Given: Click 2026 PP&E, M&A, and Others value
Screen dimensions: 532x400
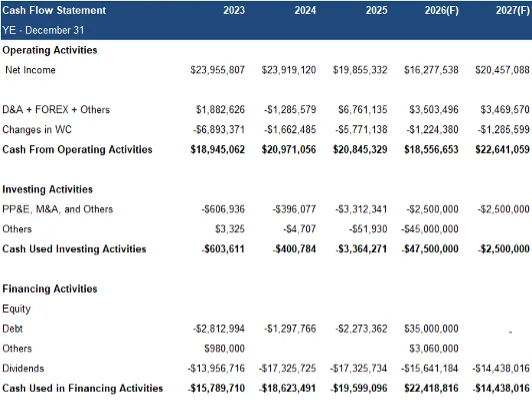Looking at the screenshot, I should (432, 209).
